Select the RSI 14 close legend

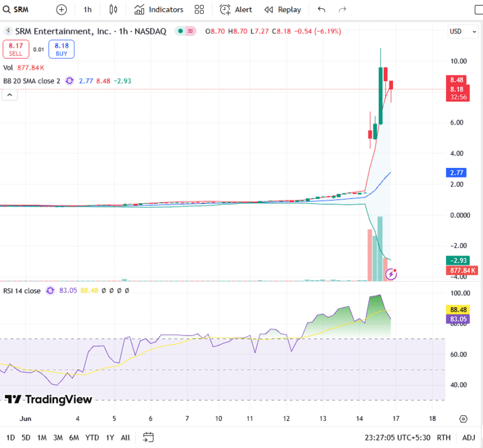pos(22,291)
